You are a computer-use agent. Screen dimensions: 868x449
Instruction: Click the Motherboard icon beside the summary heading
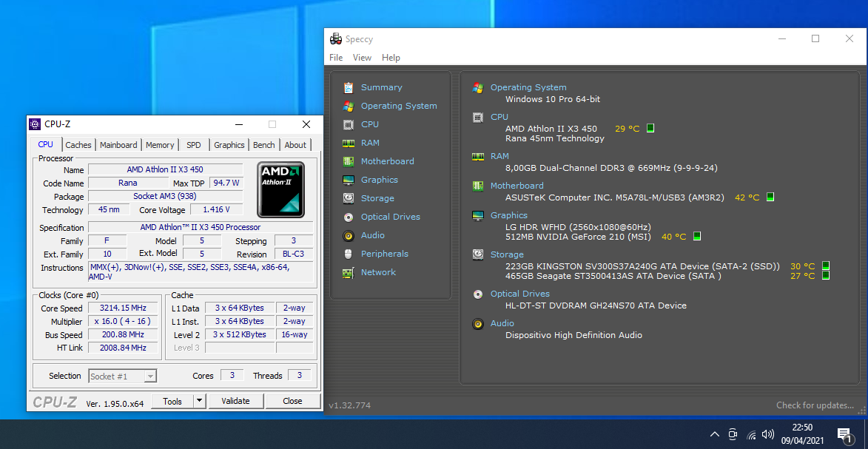coord(478,186)
